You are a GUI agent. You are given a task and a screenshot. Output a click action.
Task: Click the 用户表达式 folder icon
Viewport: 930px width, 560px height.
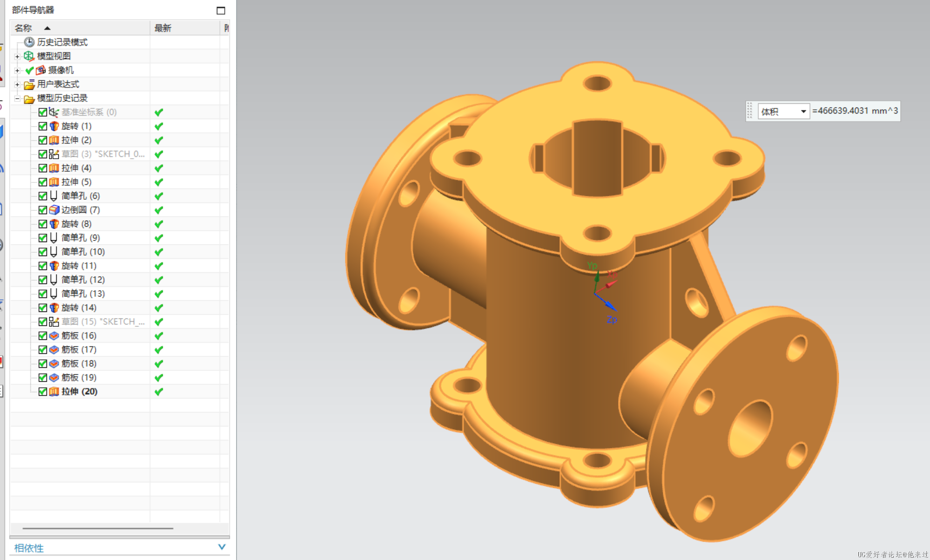29,84
